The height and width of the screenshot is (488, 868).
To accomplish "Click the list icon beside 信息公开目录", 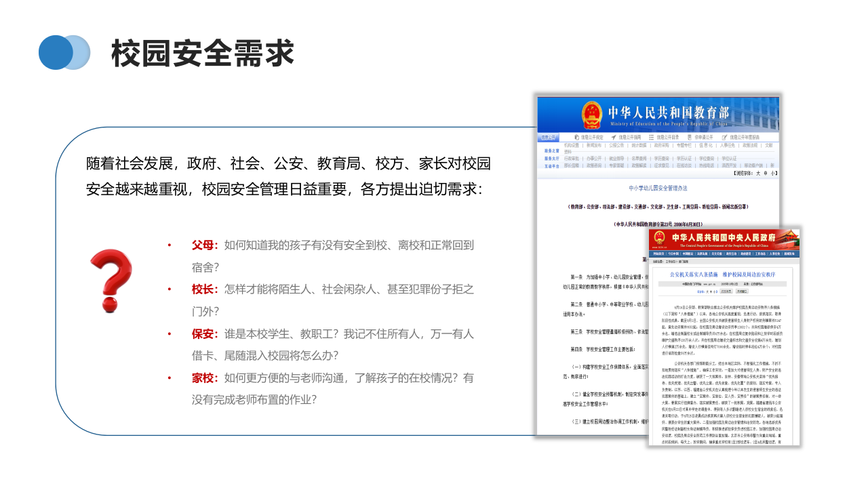I will click(651, 138).
